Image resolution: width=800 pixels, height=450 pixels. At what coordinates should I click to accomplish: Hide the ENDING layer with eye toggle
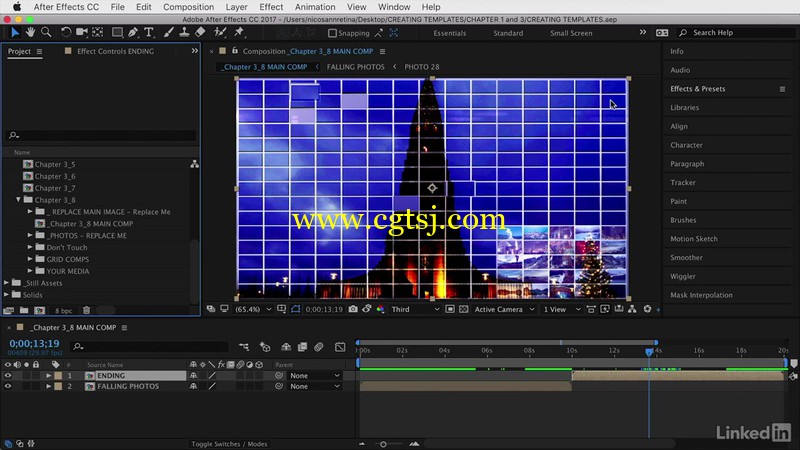8,376
